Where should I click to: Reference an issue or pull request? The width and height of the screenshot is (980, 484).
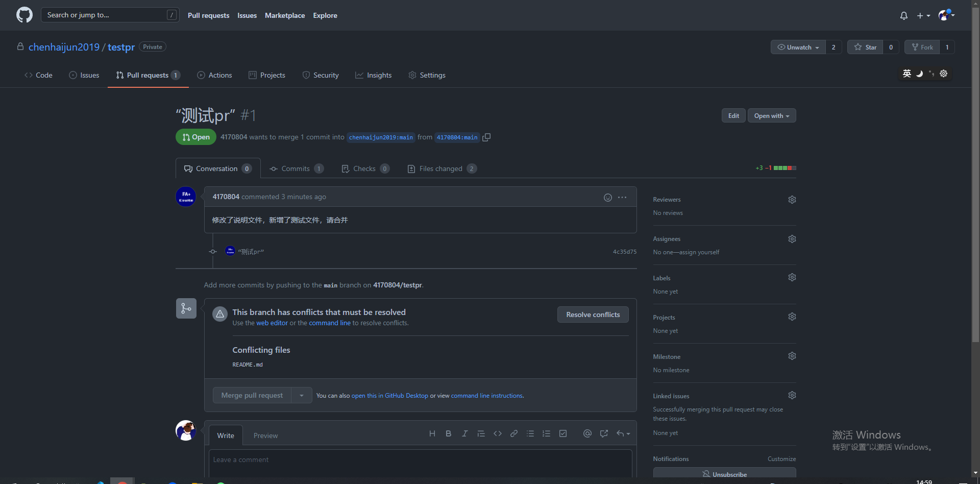click(604, 433)
